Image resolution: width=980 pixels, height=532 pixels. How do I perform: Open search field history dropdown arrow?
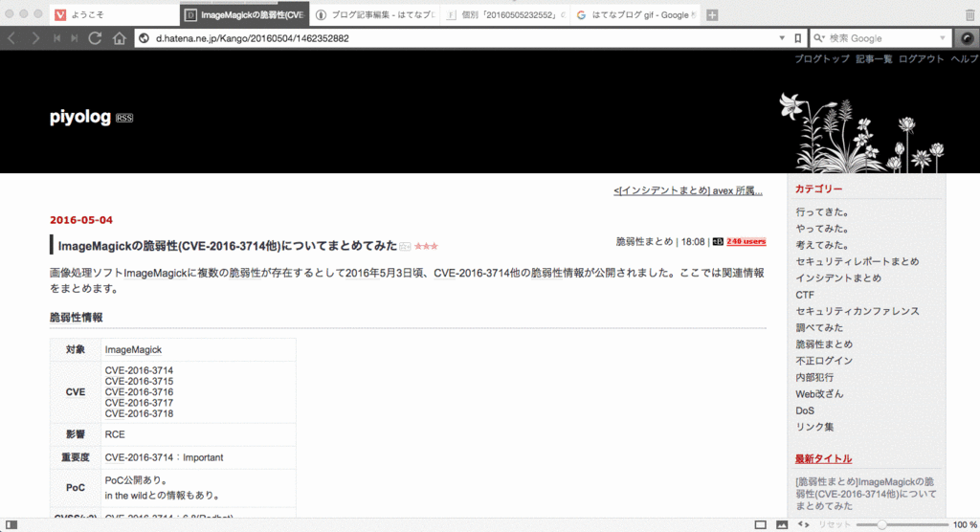[943, 38]
